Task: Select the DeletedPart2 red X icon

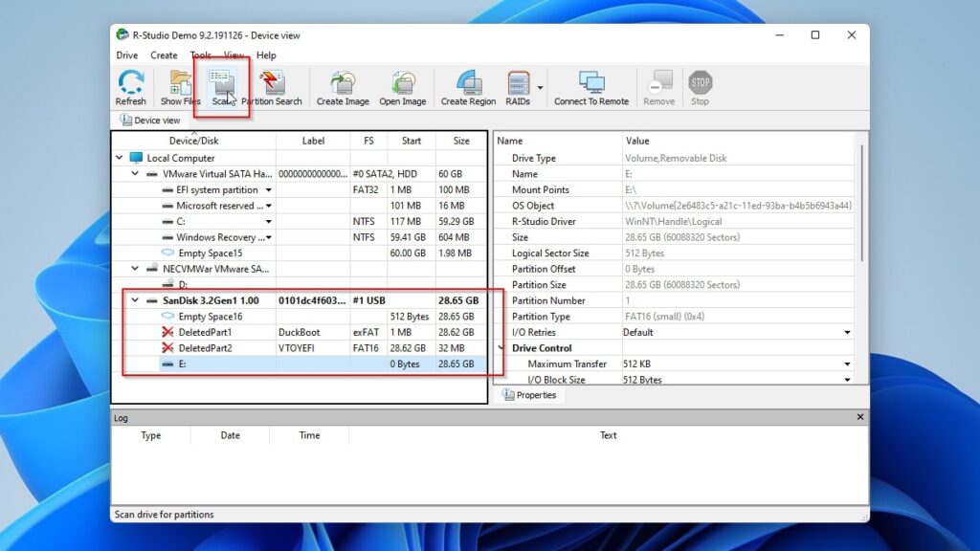Action: [167, 348]
